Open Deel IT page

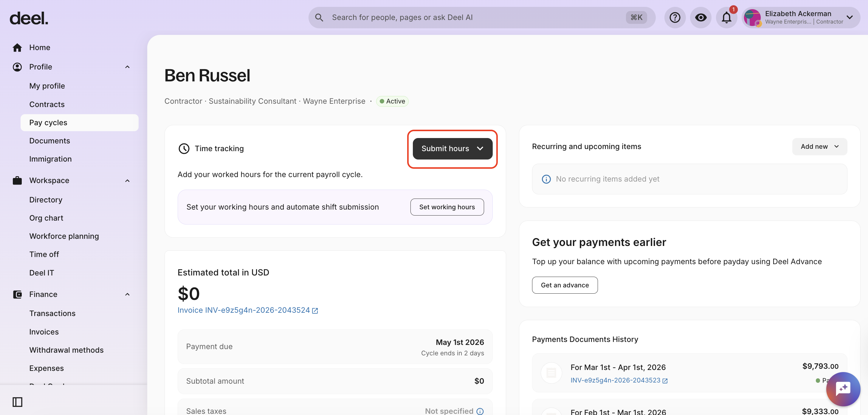[41, 273]
